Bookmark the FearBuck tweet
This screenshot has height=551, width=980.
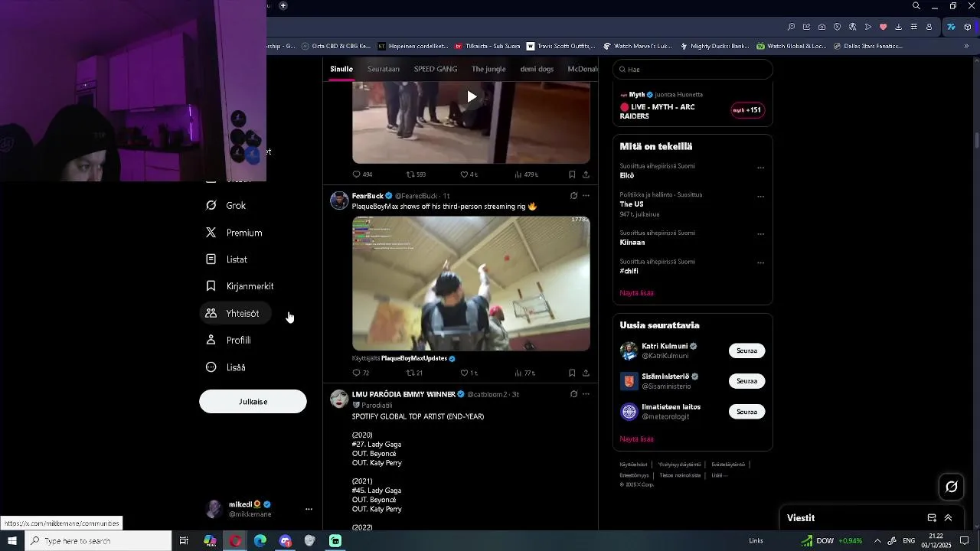tap(572, 373)
